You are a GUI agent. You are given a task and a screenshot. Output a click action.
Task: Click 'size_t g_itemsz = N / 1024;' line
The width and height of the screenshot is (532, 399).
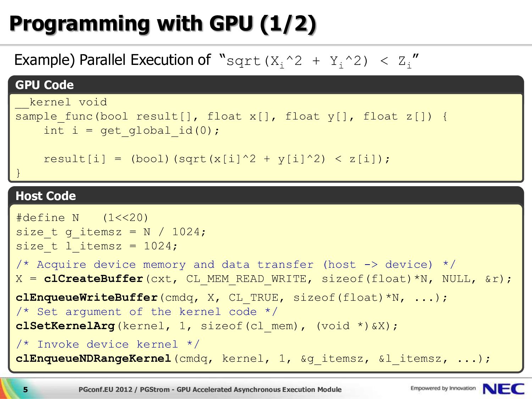[x=111, y=232]
